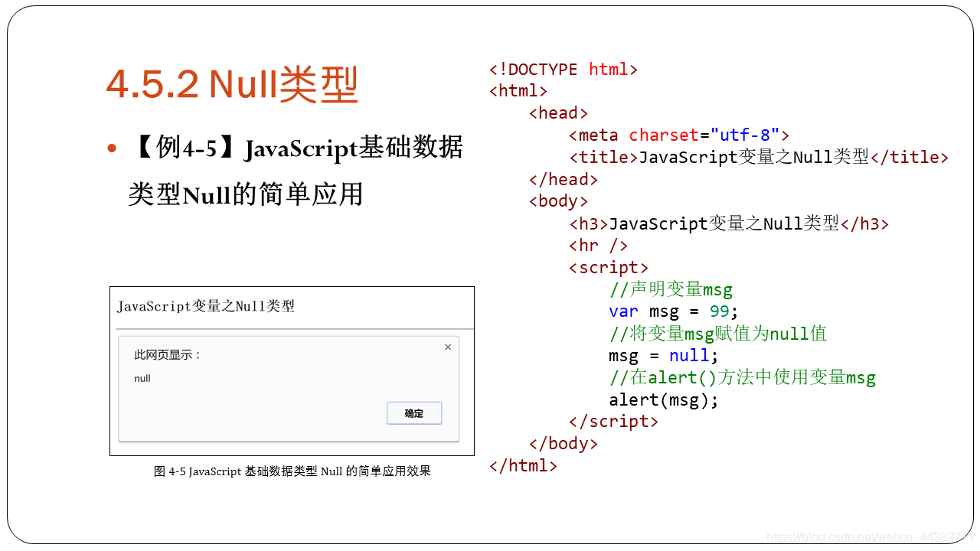Viewport: 980px width, 551px height.
Task: Click the closing </script> tag line
Action: (x=613, y=422)
